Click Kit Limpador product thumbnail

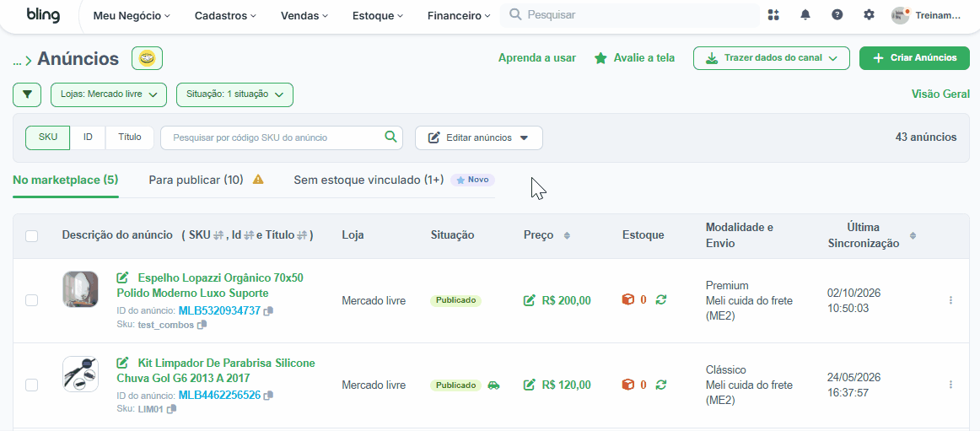(x=81, y=374)
